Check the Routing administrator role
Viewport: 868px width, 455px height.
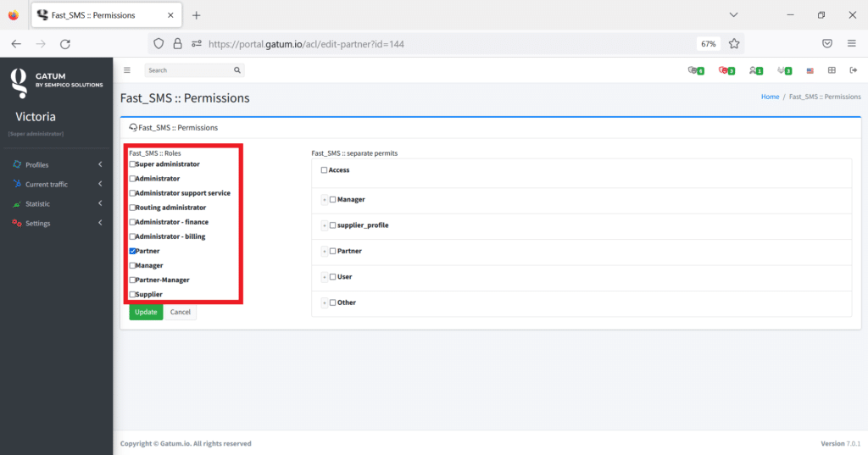click(x=132, y=208)
